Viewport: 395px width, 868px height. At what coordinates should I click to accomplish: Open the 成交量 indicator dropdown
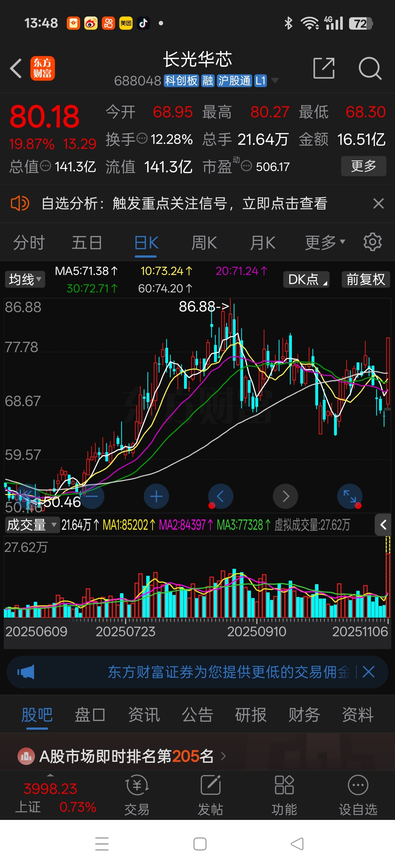tap(32, 525)
